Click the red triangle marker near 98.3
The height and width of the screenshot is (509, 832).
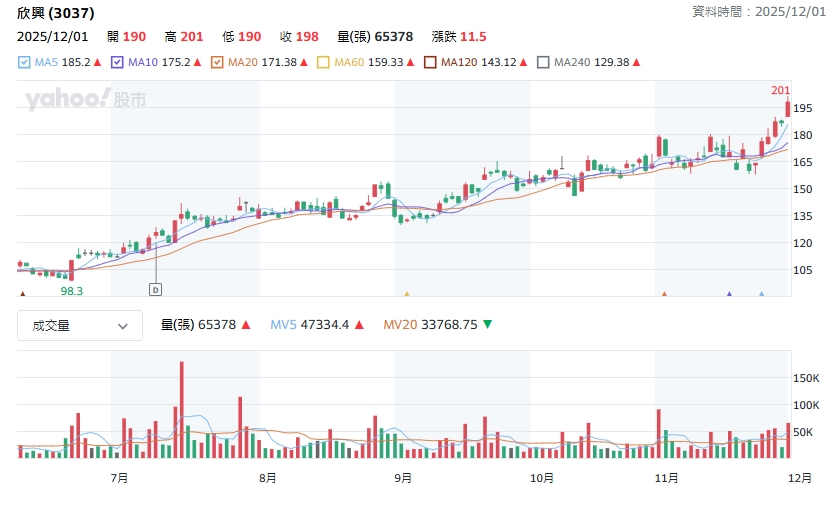23,294
